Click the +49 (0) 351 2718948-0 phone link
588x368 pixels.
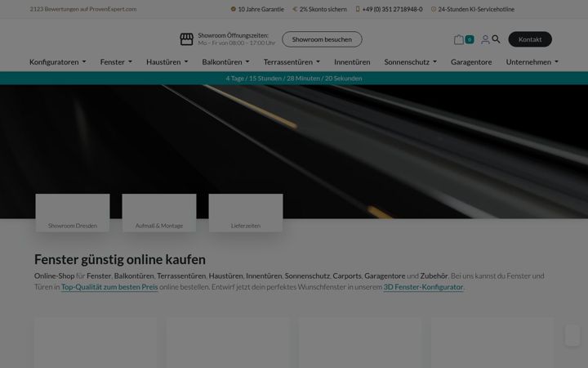click(392, 9)
